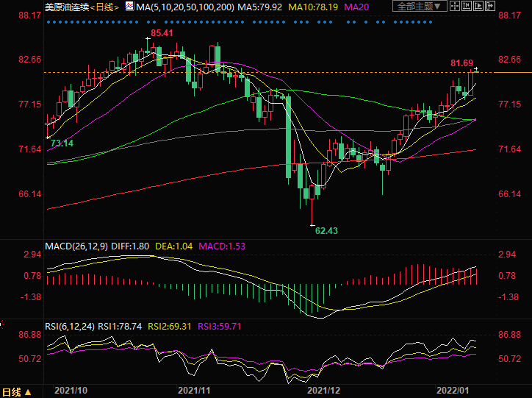
Task: Click the 85.41 high price marker
Action: coord(162,33)
